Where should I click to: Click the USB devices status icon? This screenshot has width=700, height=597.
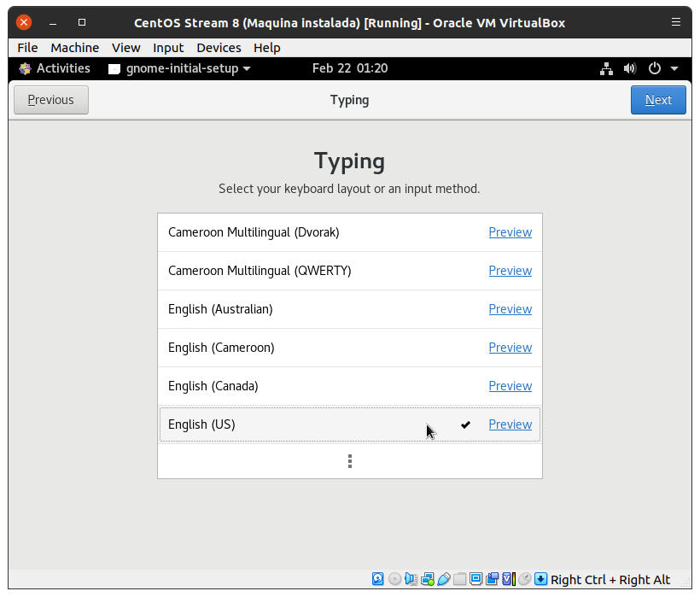click(443, 579)
